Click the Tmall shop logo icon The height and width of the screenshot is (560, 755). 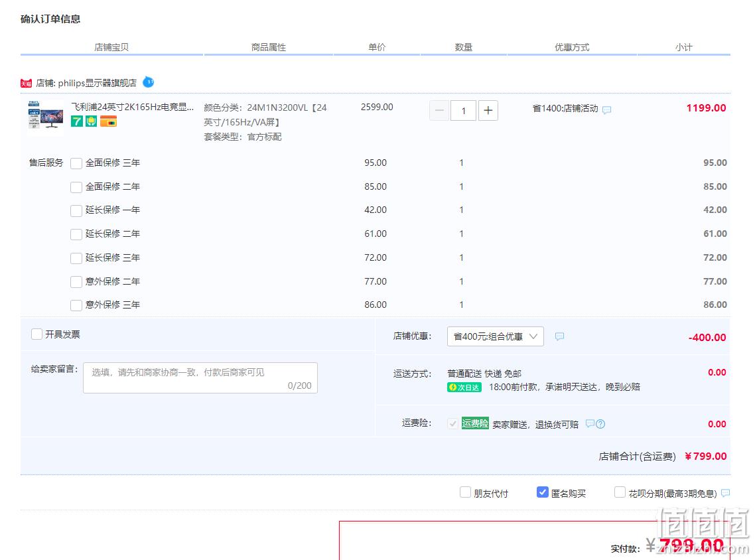26,84
